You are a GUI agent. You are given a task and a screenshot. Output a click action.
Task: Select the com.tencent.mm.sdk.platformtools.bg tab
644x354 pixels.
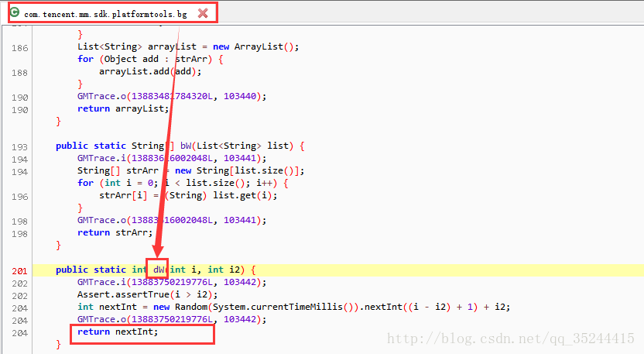(105, 14)
